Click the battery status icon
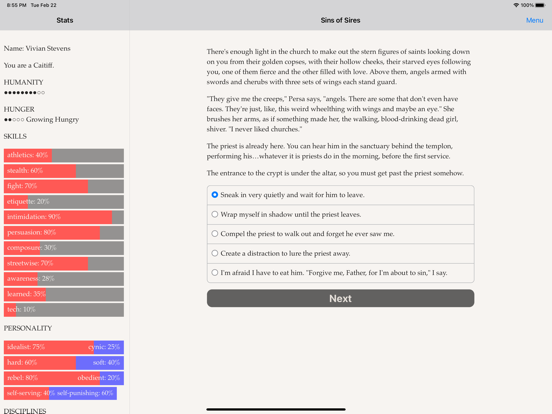 (x=540, y=5)
